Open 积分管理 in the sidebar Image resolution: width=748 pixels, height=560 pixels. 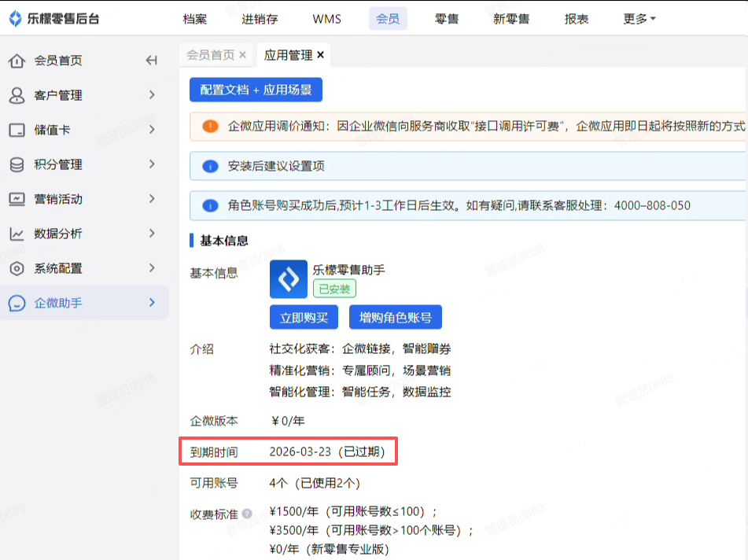[58, 164]
